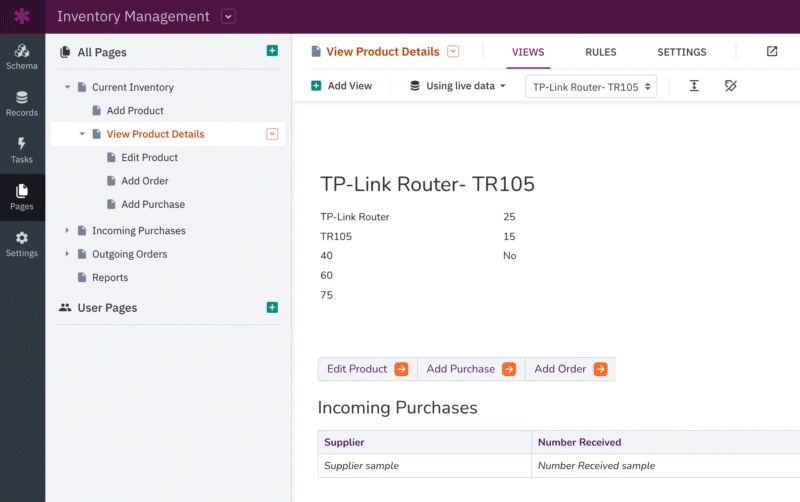Click the Inventory Management title

133,16
